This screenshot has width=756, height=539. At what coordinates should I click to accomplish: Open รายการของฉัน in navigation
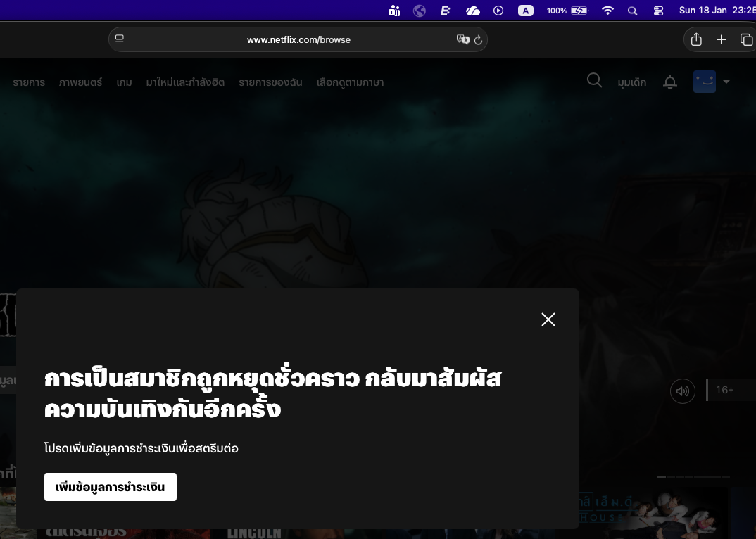(x=270, y=82)
